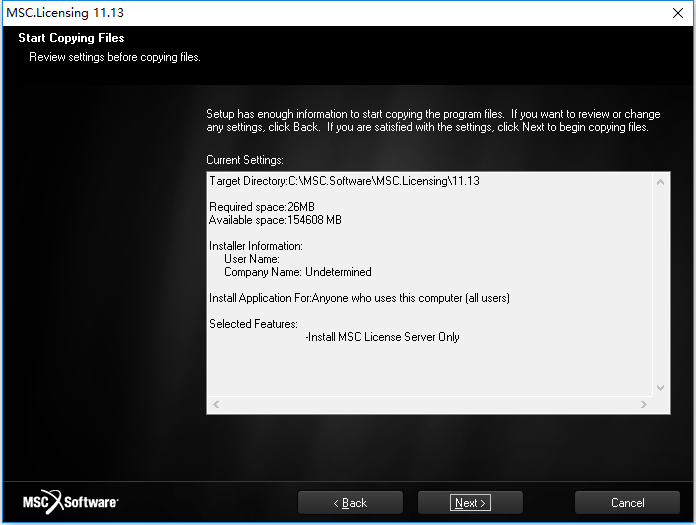Click the Required space:26MB line
Viewport: 696px width, 525px height.
pyautogui.click(x=261, y=207)
